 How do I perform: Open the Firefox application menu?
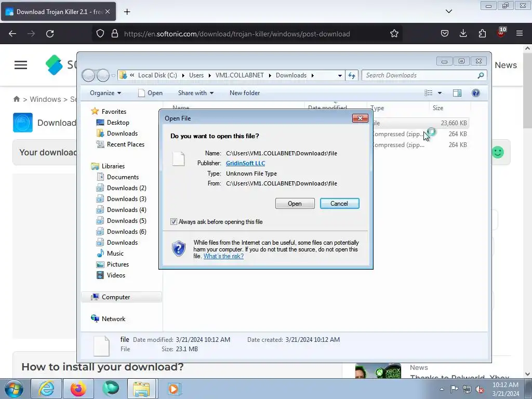coord(520,34)
